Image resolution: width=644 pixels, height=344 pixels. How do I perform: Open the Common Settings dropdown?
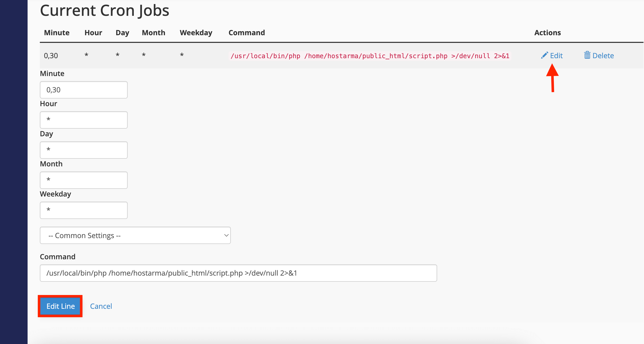(135, 235)
